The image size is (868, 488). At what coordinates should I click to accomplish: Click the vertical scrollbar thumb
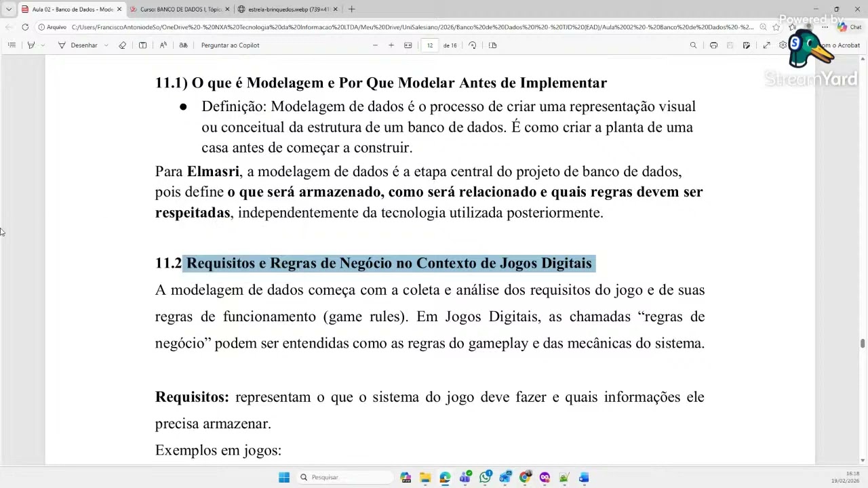[x=863, y=344]
